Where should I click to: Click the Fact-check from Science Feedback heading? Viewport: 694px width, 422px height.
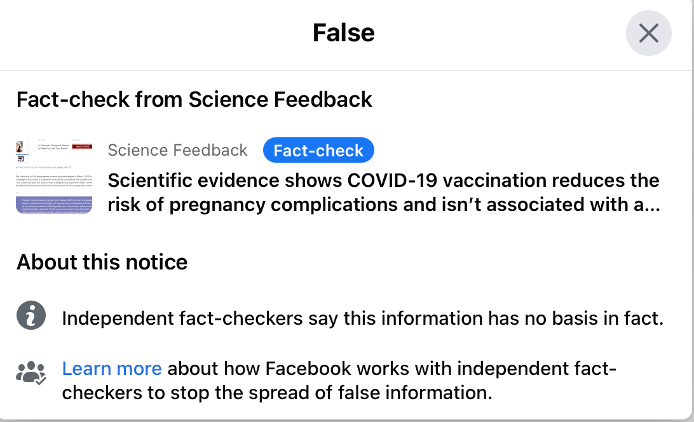click(194, 99)
